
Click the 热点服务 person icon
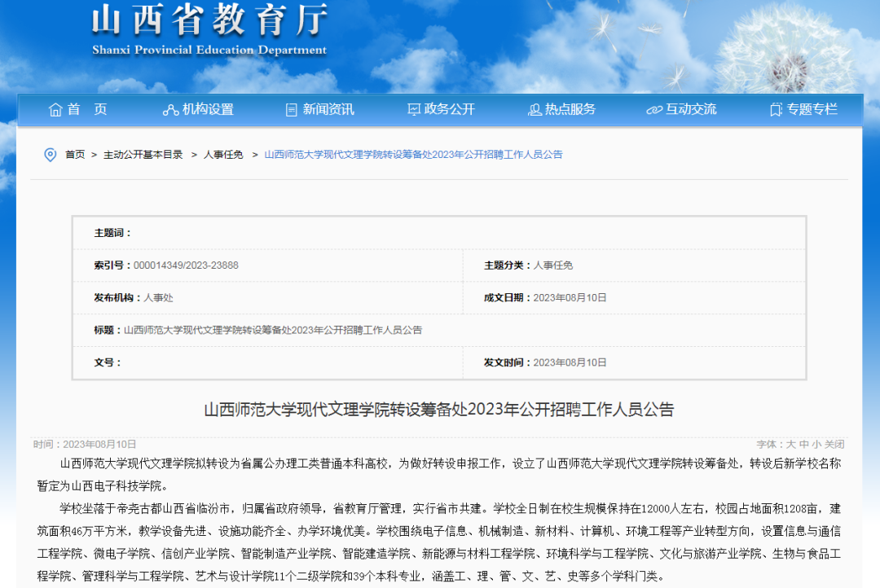535,110
